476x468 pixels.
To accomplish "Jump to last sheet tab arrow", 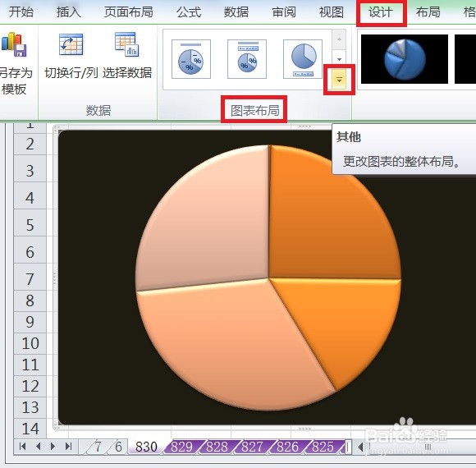I will pyautogui.click(x=69, y=446).
